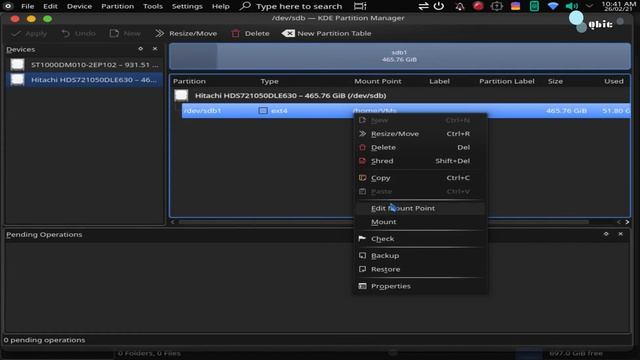Viewport: 640px width, 360px height.
Task: Click the green application tray icon
Action: (534, 6)
